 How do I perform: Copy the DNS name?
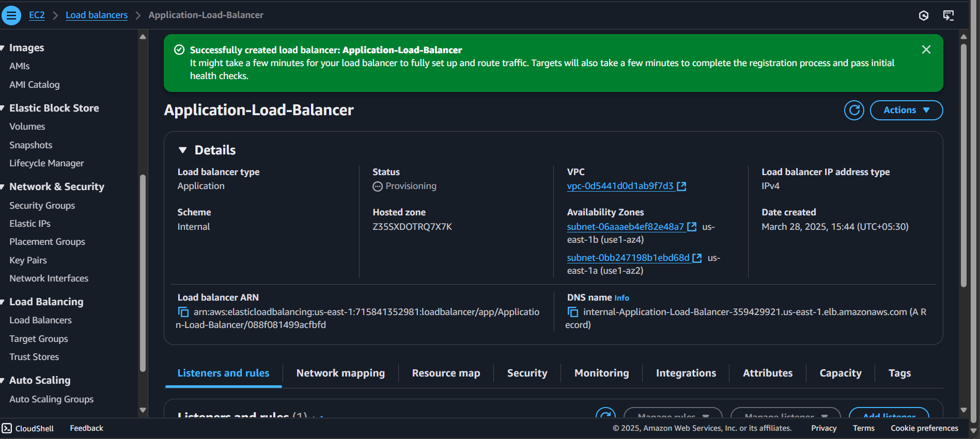573,312
